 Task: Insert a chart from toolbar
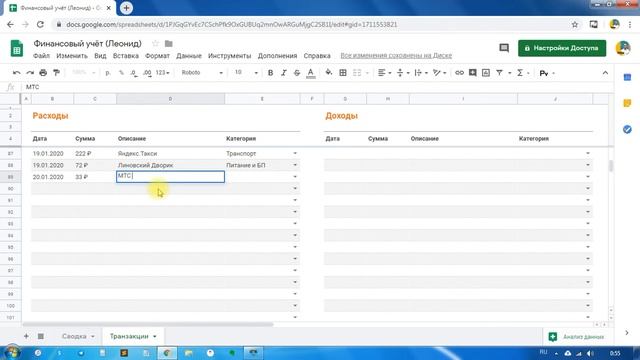(x=486, y=73)
